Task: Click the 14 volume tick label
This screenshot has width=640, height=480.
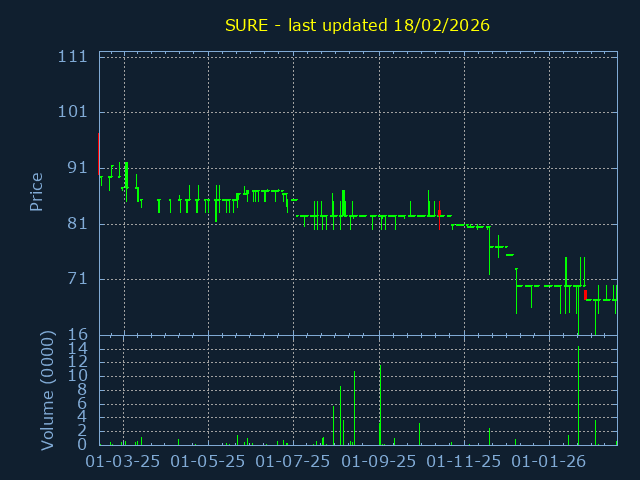Action: pos(77,348)
